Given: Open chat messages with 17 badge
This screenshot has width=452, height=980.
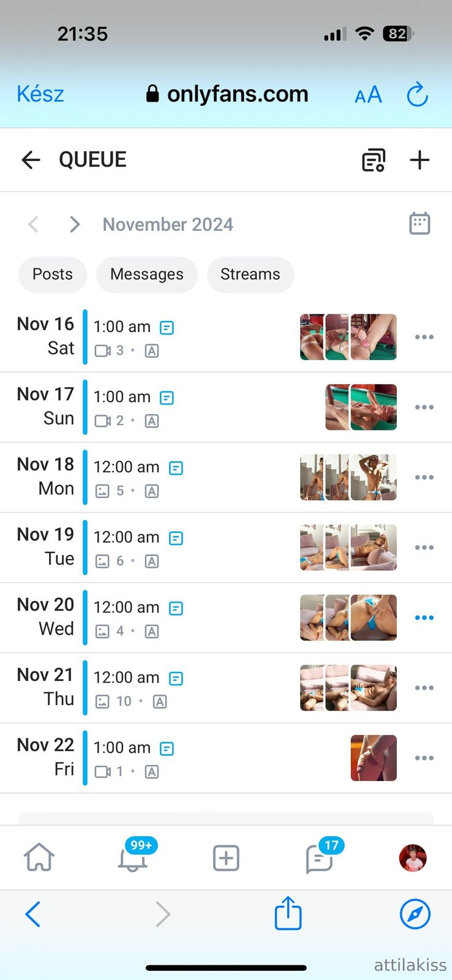Looking at the screenshot, I should point(320,858).
